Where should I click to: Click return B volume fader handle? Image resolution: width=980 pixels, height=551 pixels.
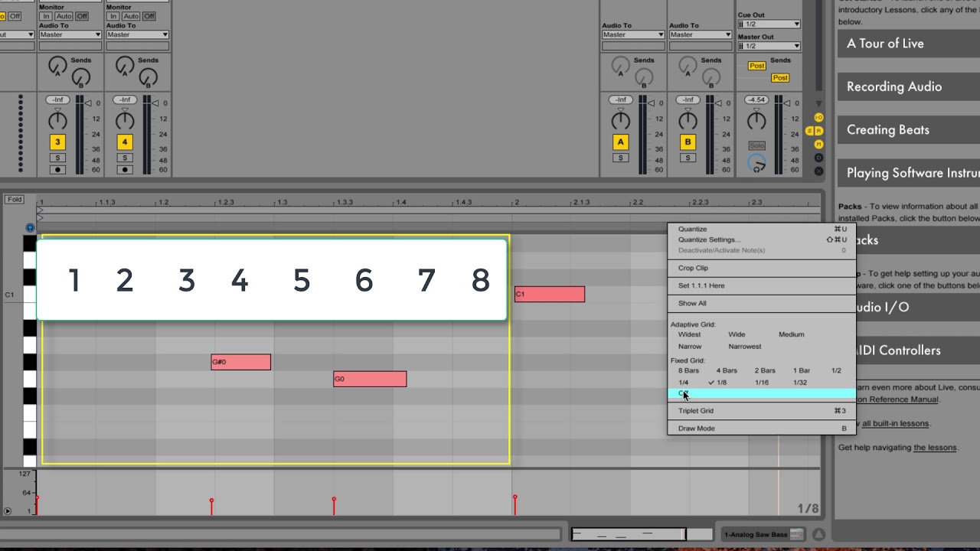tap(719, 103)
